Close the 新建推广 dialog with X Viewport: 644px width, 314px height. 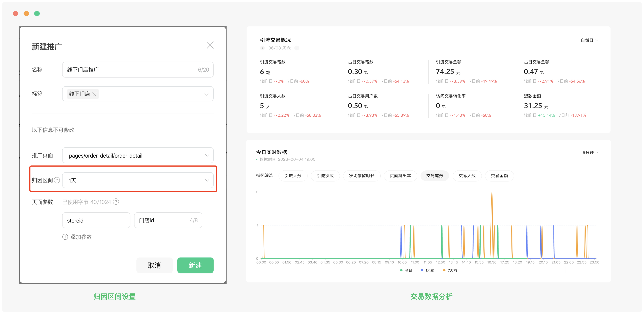(x=210, y=45)
